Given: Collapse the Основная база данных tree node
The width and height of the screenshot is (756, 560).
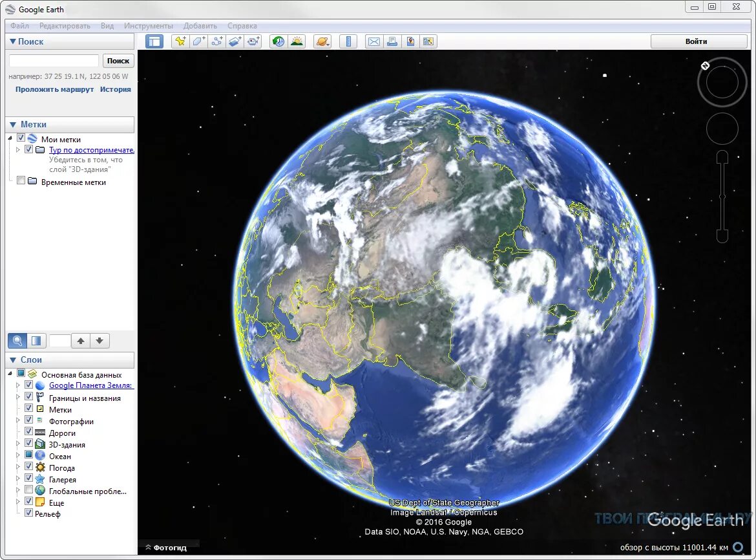Looking at the screenshot, I should tap(10, 373).
